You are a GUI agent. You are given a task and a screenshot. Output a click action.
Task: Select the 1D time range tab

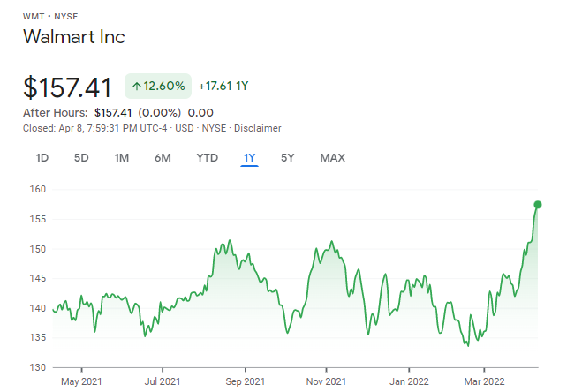42,158
